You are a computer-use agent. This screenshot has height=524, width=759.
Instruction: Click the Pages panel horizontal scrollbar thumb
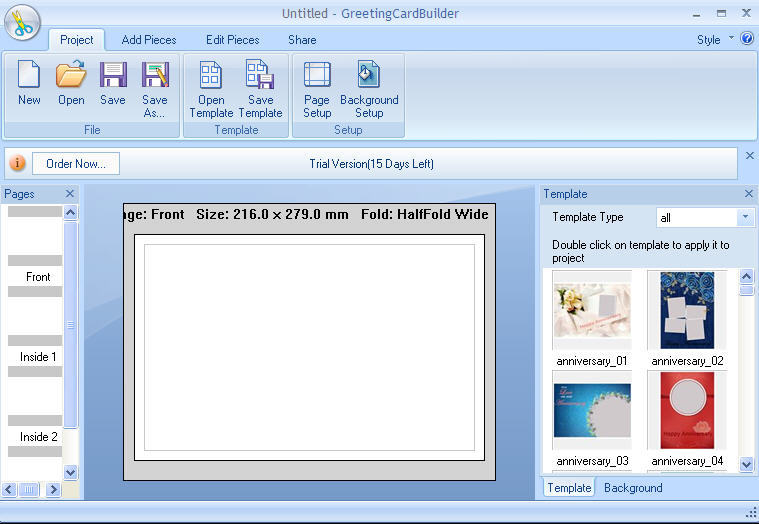pyautogui.click(x=29, y=490)
